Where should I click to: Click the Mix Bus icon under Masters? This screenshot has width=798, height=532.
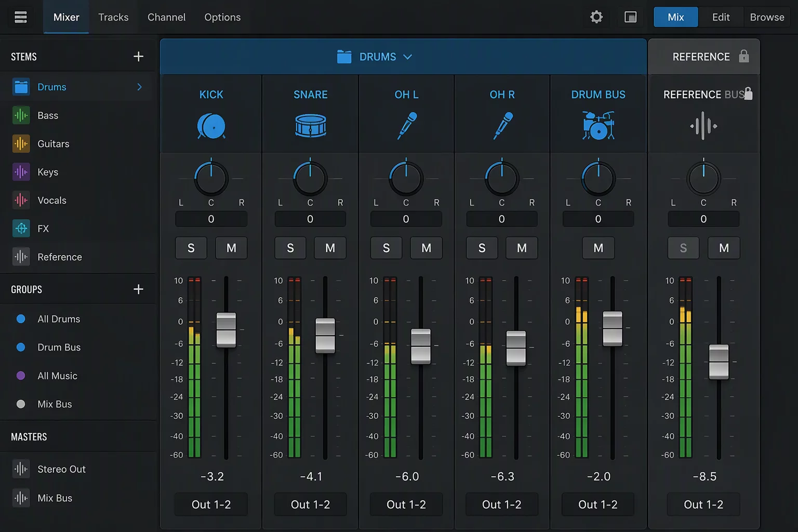[x=21, y=498]
